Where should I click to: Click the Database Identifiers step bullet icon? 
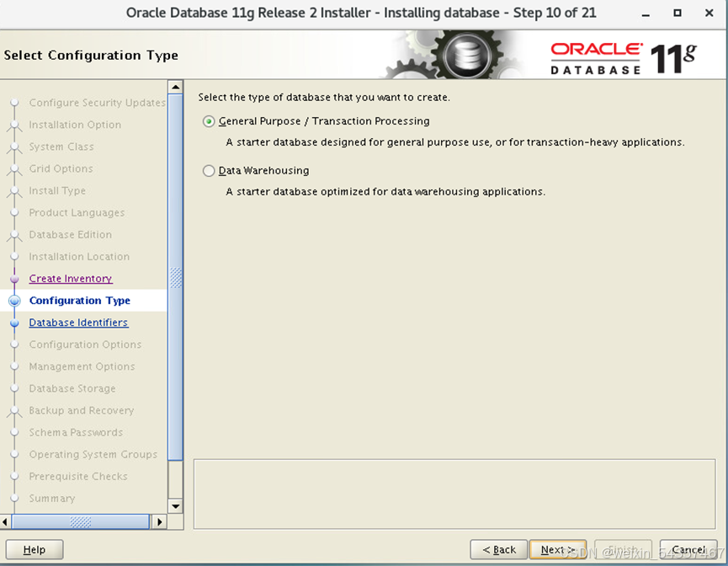click(x=13, y=323)
